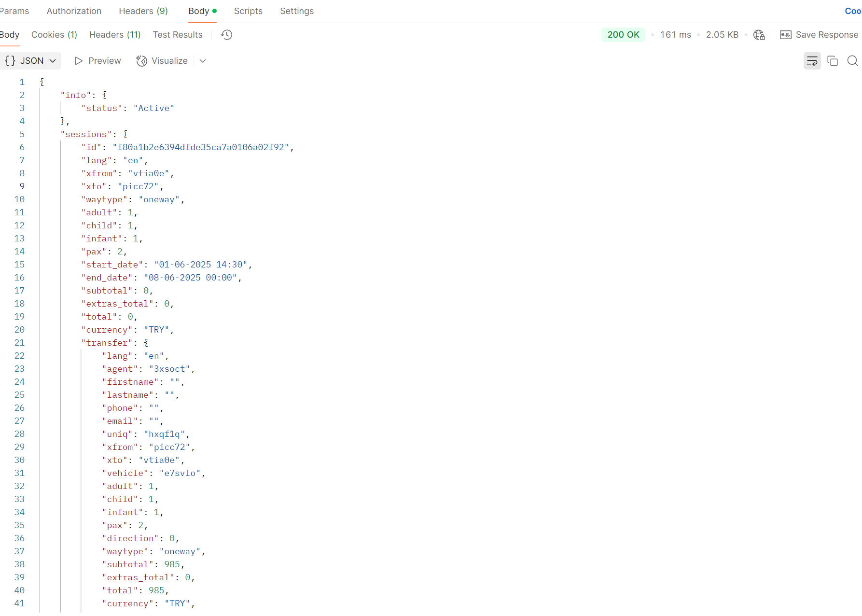Screen dimensions: 862x616
Task: Go to the Scripts tab
Action: [x=248, y=11]
